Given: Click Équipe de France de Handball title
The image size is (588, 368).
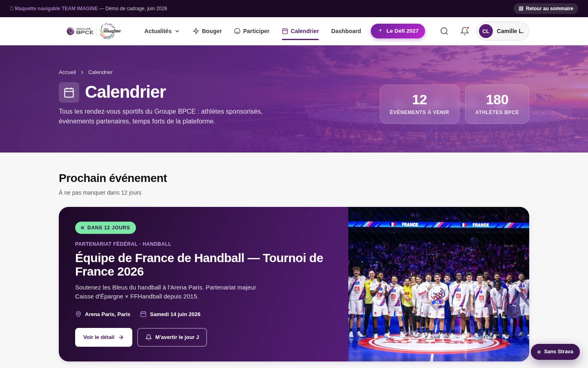Looking at the screenshot, I should click(x=199, y=265).
